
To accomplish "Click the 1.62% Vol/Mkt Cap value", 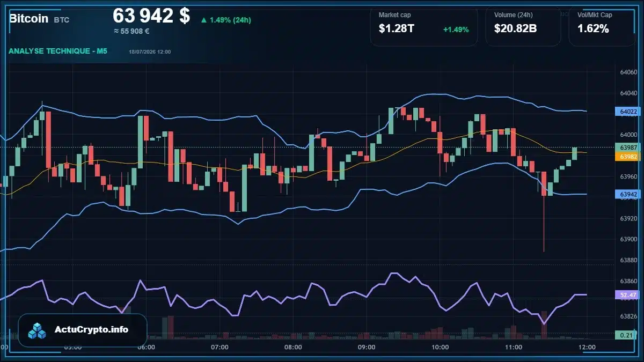I will 593,29.
